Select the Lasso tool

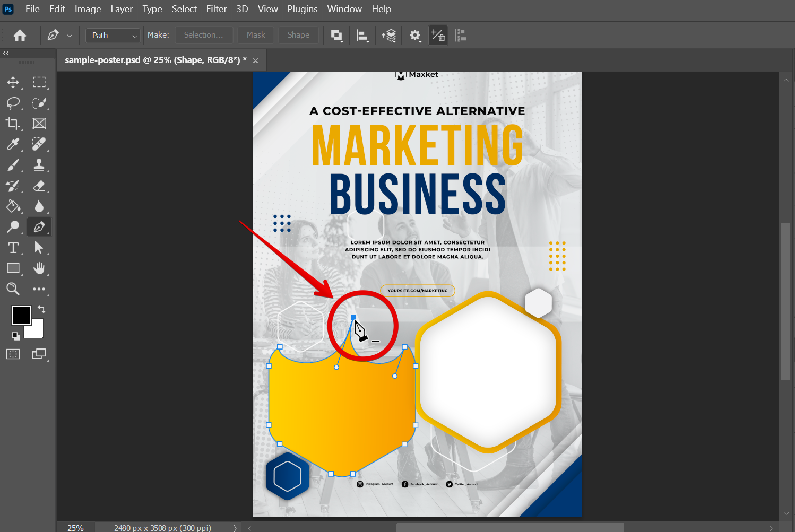tap(13, 103)
